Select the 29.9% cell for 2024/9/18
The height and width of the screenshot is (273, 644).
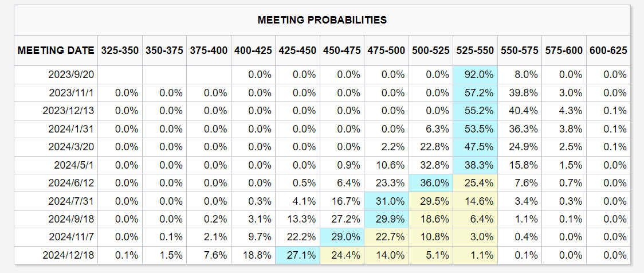click(386, 219)
